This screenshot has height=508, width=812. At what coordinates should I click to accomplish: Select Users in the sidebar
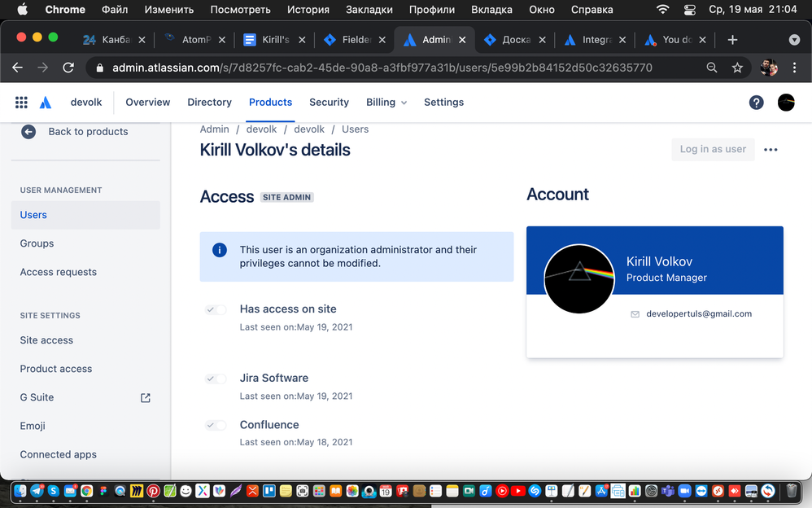pos(85,215)
